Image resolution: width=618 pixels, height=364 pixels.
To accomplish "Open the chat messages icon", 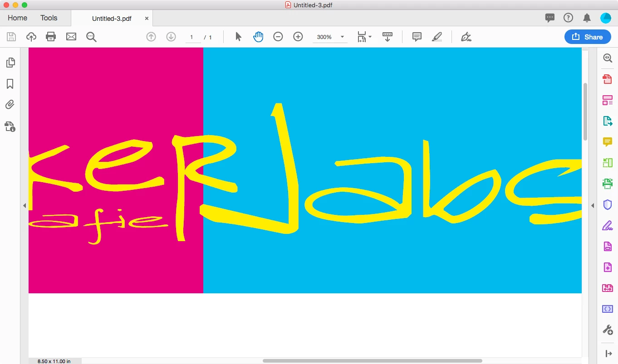I will coord(550,18).
